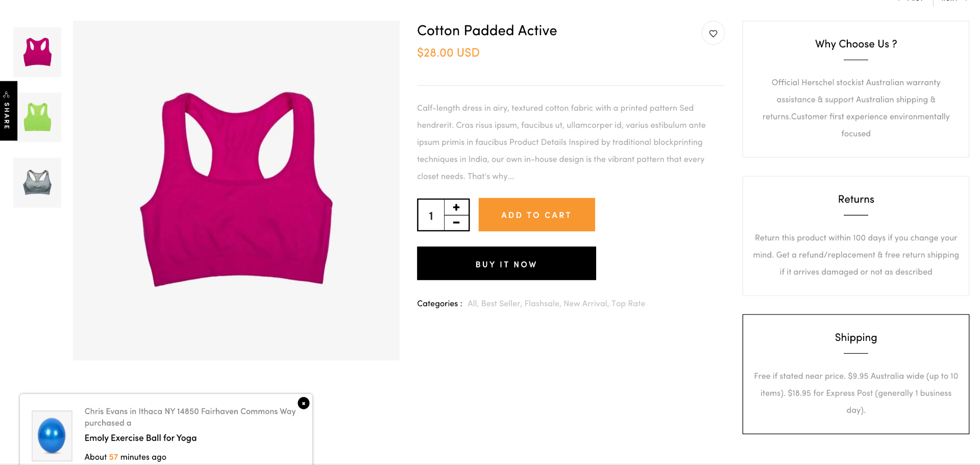Click the Cotton Padded Active title
The image size is (980, 465).
point(487,31)
